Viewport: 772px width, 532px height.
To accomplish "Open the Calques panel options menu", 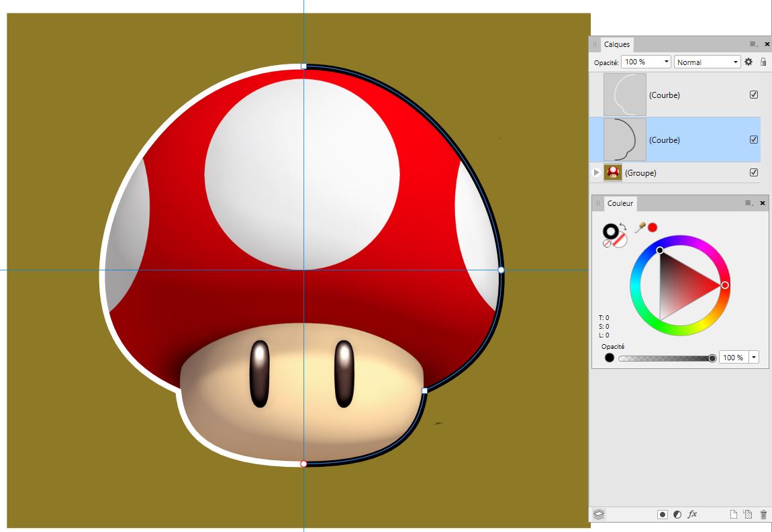I will coord(754,44).
